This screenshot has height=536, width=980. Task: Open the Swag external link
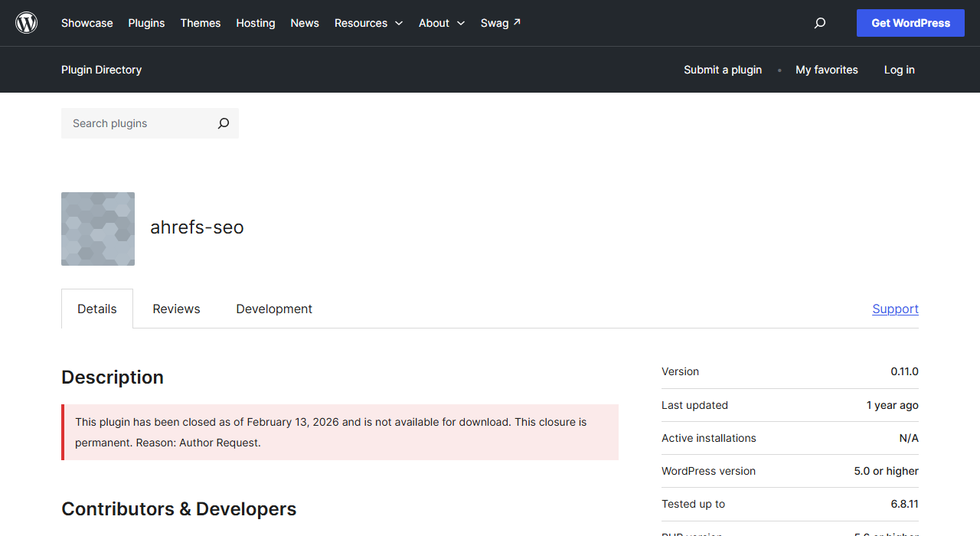pyautogui.click(x=501, y=23)
